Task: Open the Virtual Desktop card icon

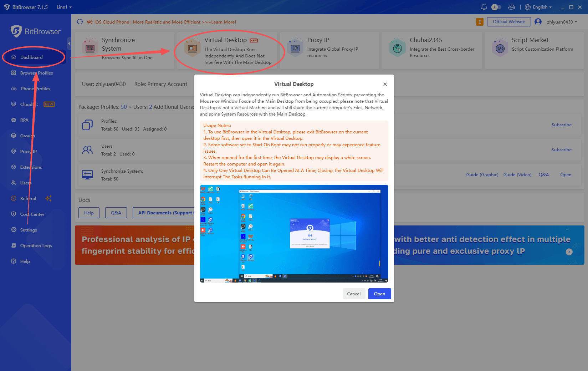Action: (x=193, y=48)
